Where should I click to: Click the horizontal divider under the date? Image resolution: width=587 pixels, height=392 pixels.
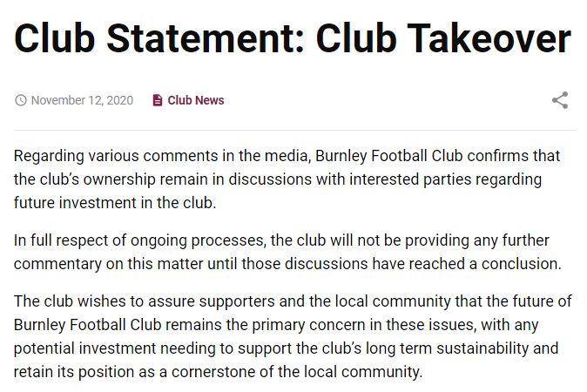pyautogui.click(x=293, y=130)
